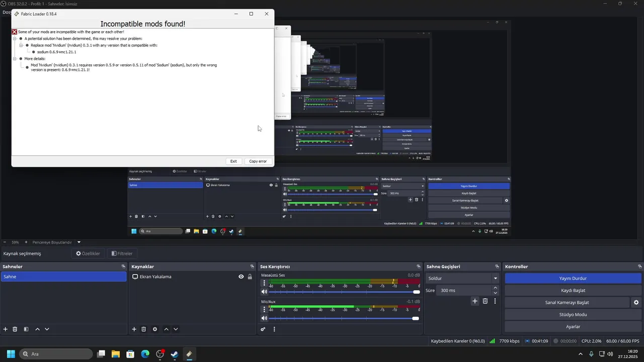Open source properties gear in Kaynaklar
644x362 pixels.
155,329
